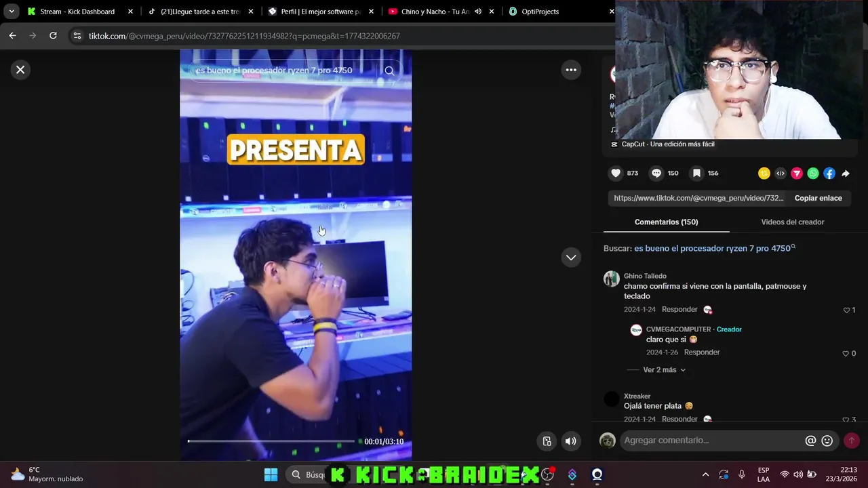Open the Wi-Fi network icon in the tray
This screenshot has height=488, width=868.
pos(785,474)
